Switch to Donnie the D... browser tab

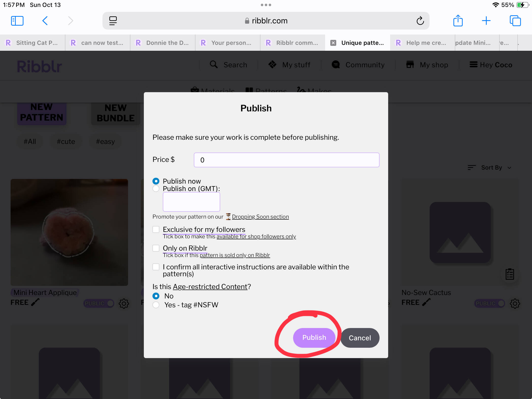coord(163,43)
